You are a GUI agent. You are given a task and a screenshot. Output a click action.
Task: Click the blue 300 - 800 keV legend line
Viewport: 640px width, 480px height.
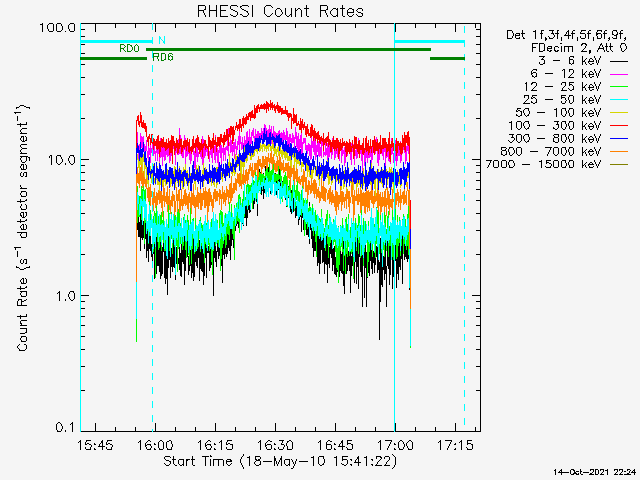click(620, 138)
